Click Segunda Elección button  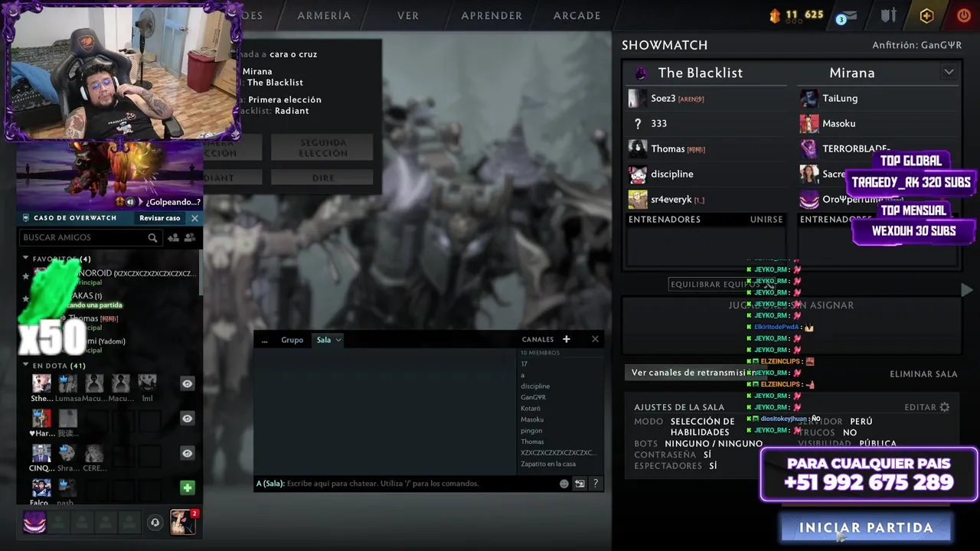(322, 148)
